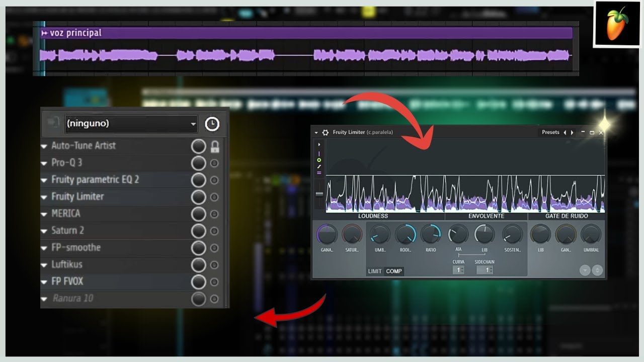644x362 pixels.
Task: Click the round up-down arrows button in Limiter corner
Action: [x=597, y=270]
